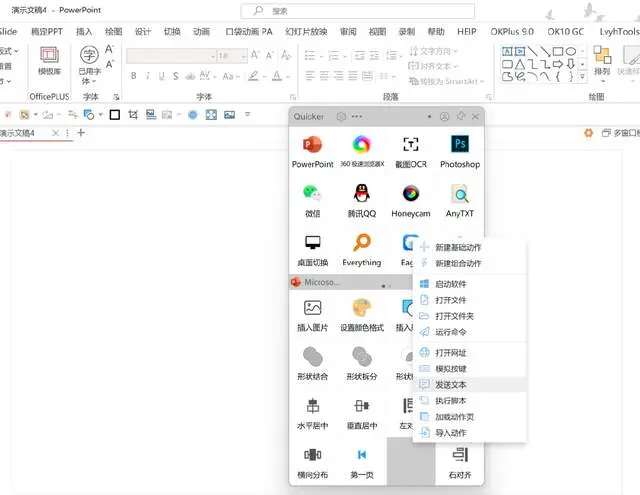Choose 执行脚本 in context menu
The width and height of the screenshot is (640, 495).
pos(469,401)
